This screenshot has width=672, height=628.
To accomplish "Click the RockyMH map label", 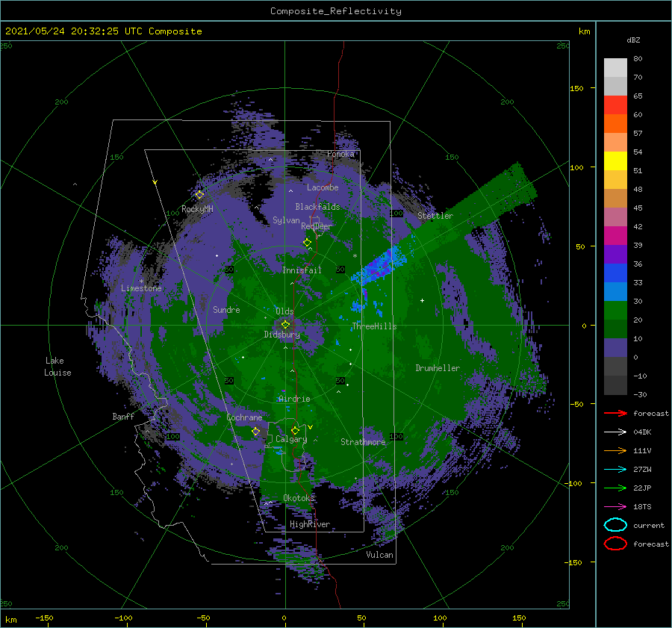I will tap(197, 209).
